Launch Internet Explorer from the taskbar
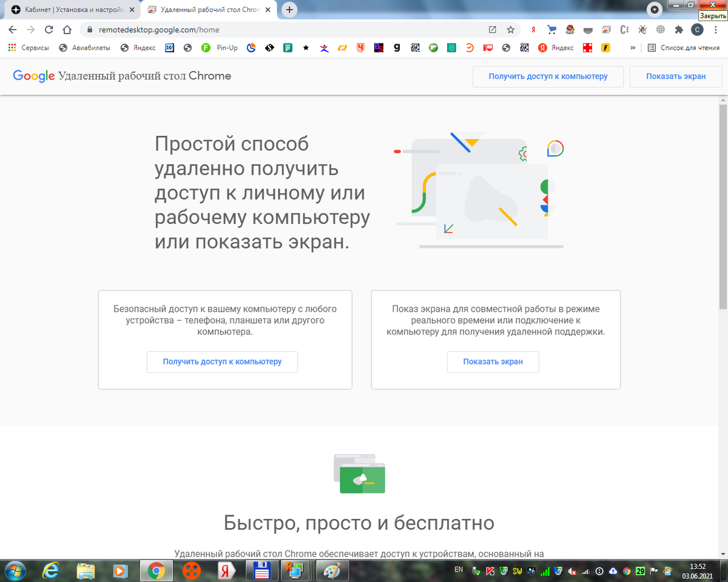The image size is (728, 582). [x=50, y=570]
